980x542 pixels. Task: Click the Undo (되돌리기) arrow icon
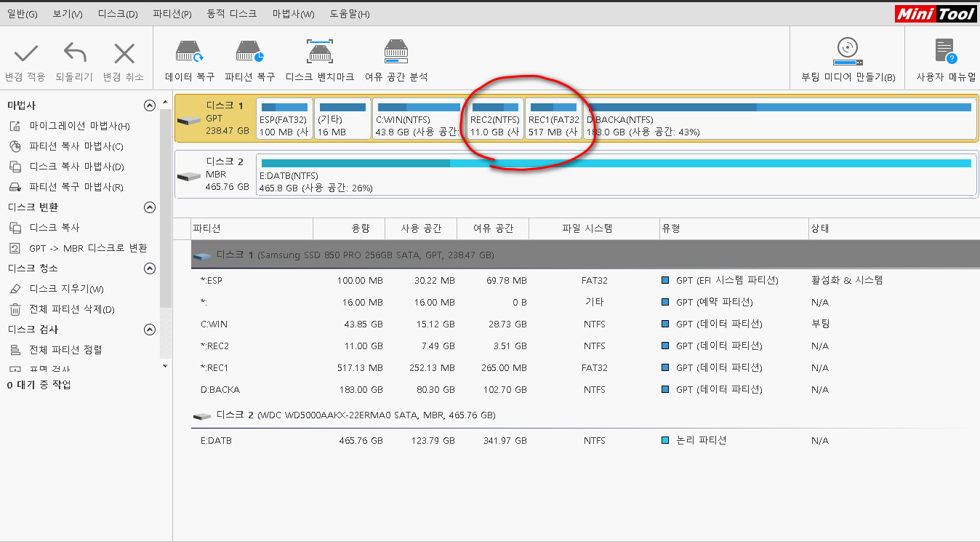(x=75, y=53)
